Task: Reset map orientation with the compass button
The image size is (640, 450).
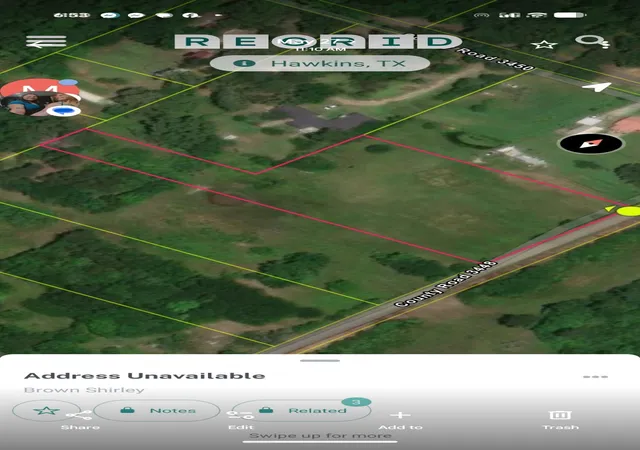Action: [591, 144]
